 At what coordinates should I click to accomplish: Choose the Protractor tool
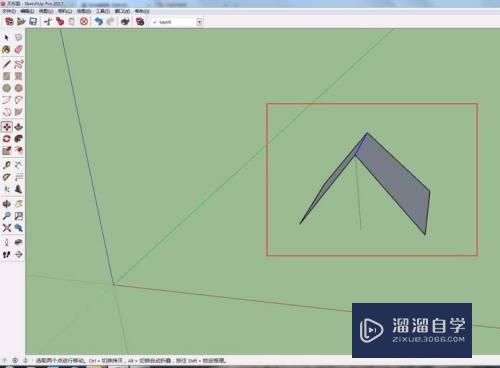click(6, 177)
